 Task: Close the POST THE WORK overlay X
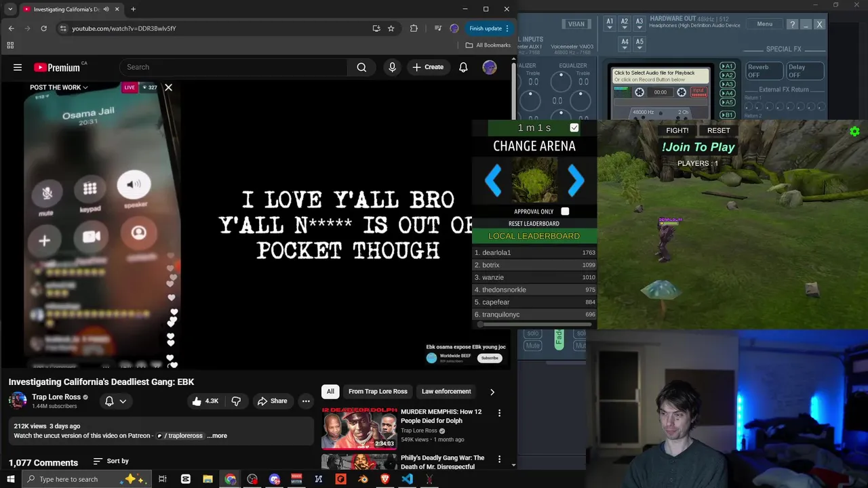coord(168,87)
